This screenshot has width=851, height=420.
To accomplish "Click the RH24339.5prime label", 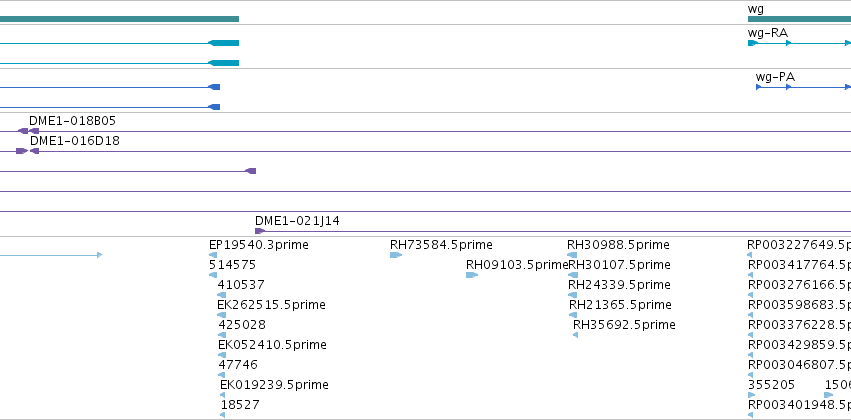I will coord(619,284).
